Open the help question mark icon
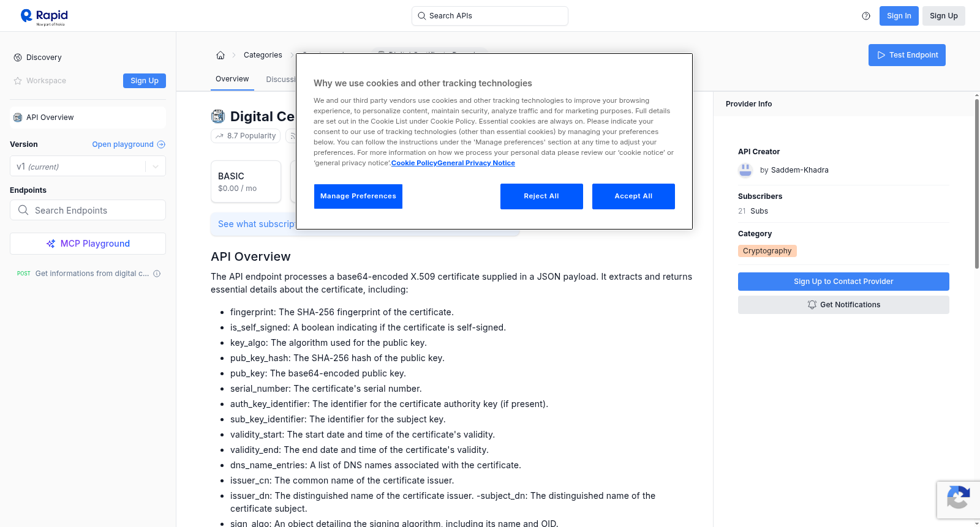This screenshot has width=980, height=527. coord(866,16)
